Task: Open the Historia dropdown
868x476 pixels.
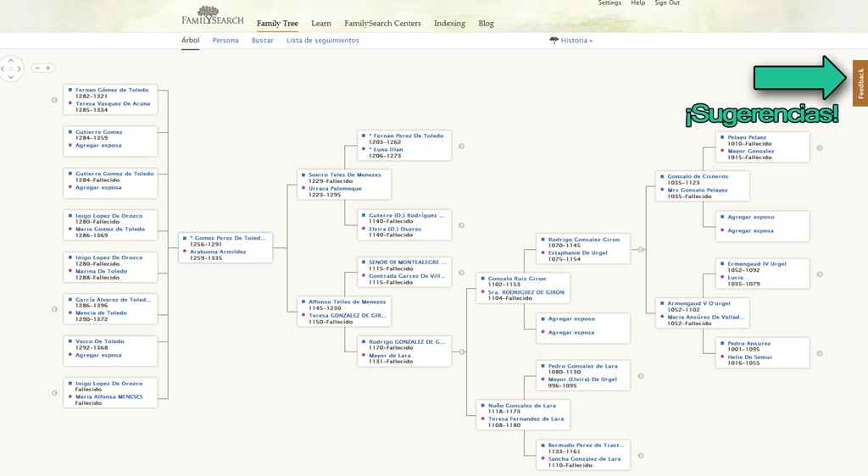Action: tap(570, 41)
